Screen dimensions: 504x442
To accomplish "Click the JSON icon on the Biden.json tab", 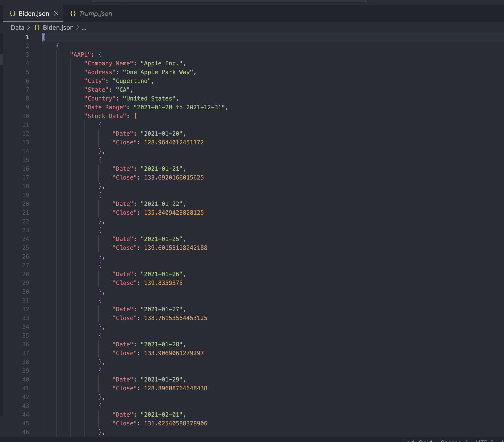I will click(x=13, y=14).
